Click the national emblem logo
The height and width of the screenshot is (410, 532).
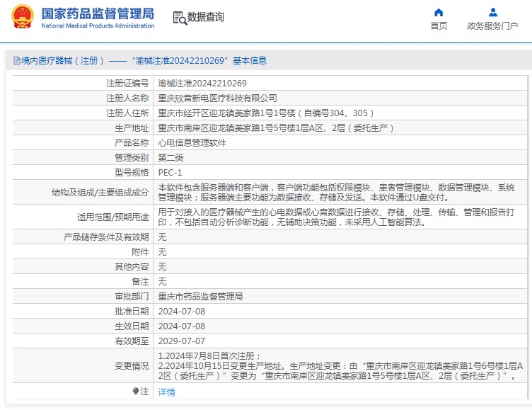coord(23,16)
